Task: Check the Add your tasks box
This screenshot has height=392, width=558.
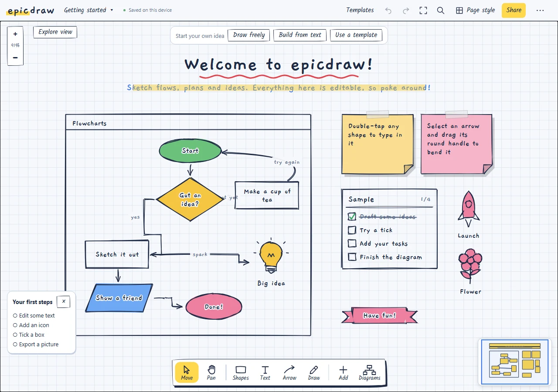Action: point(352,243)
